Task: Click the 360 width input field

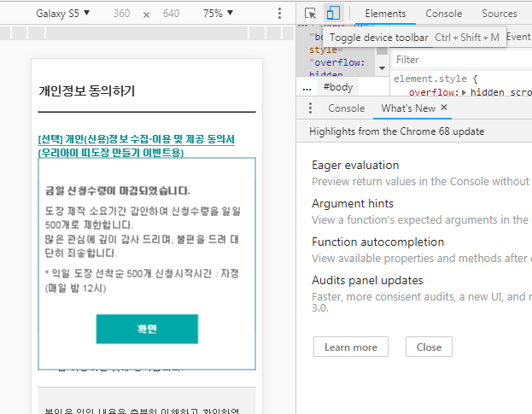Action: (121, 13)
